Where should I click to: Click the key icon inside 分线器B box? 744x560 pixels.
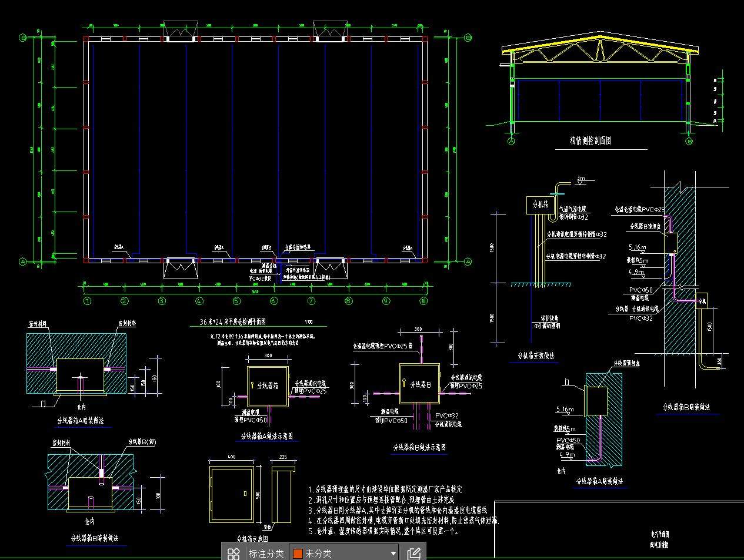click(x=405, y=383)
